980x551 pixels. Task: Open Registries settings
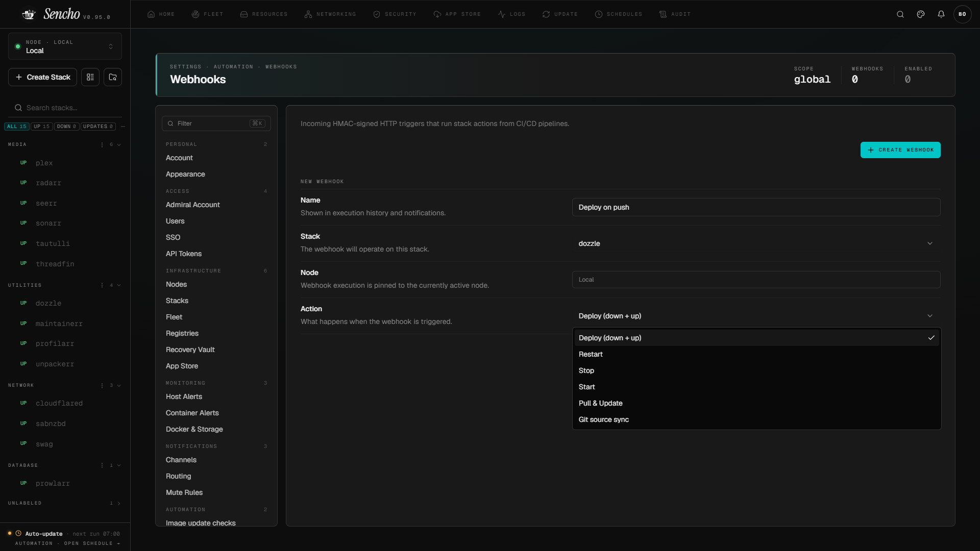coord(182,334)
